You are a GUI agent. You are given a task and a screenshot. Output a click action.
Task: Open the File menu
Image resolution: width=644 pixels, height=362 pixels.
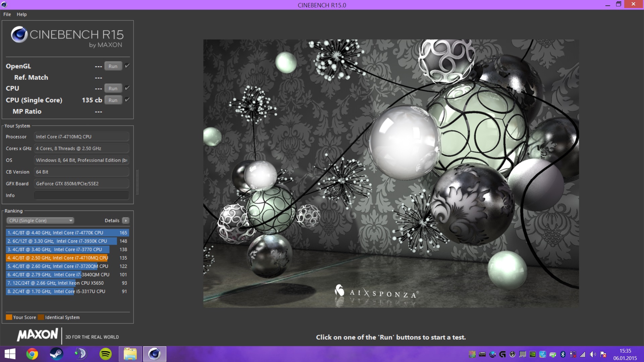click(7, 14)
